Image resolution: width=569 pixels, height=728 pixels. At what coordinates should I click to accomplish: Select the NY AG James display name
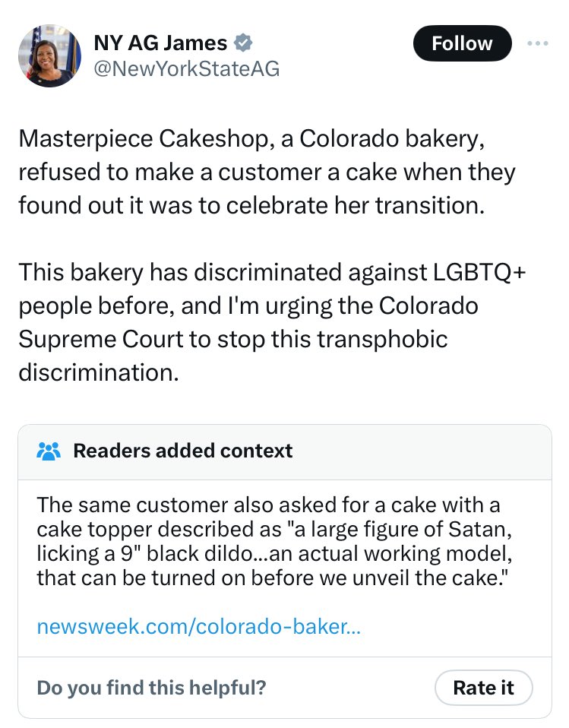[160, 43]
